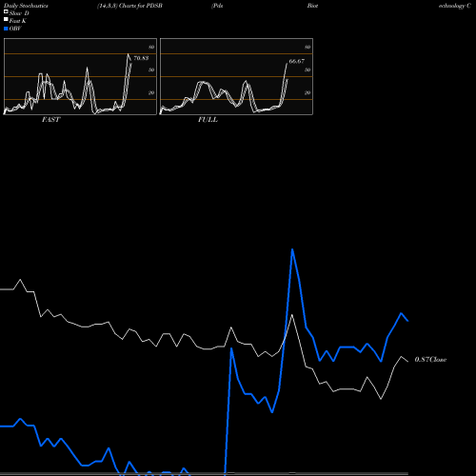Click the 66.67 value in FULL chart

point(297,61)
